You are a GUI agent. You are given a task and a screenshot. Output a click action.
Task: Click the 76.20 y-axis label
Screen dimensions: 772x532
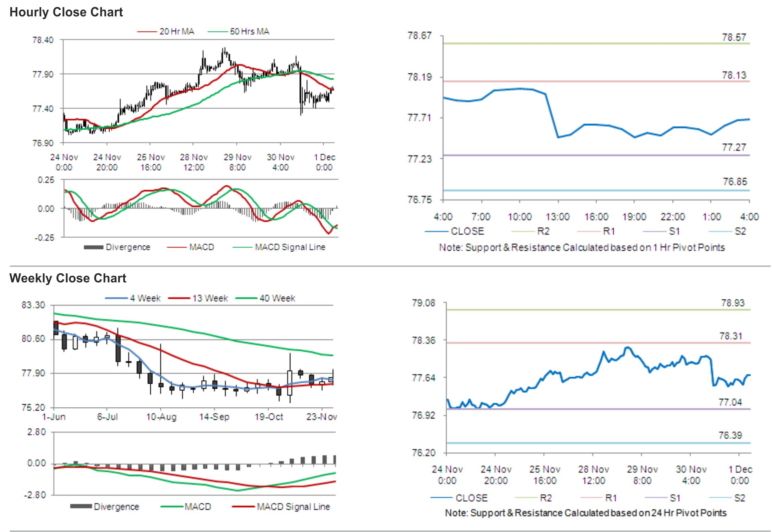coord(424,453)
